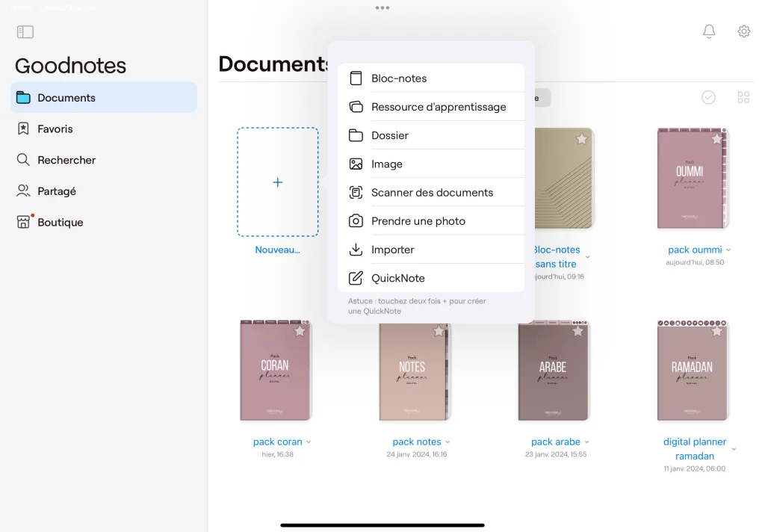The image size is (765, 532).
Task: Open the pack oummi title link
Action: [x=695, y=250]
